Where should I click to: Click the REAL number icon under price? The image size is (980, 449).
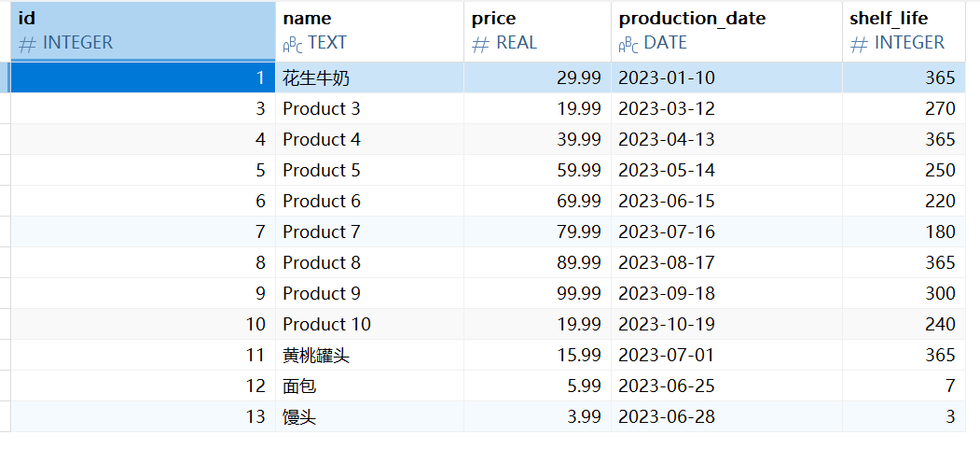[x=480, y=43]
